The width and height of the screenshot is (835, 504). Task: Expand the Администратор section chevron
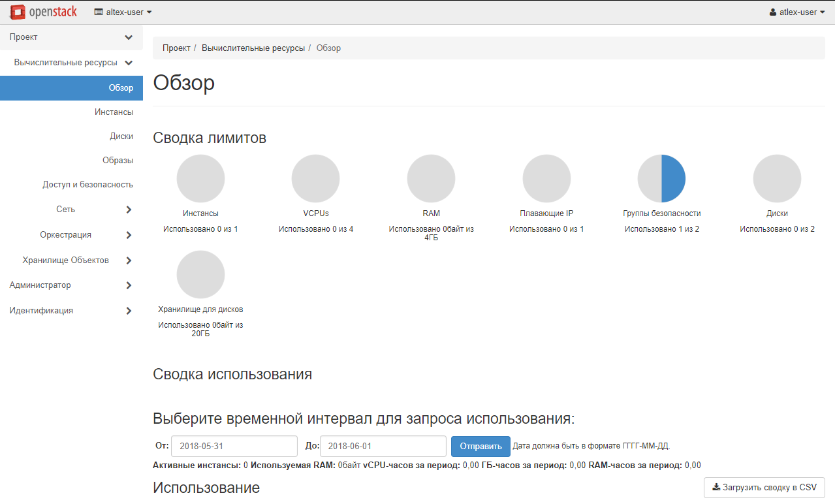click(x=129, y=285)
